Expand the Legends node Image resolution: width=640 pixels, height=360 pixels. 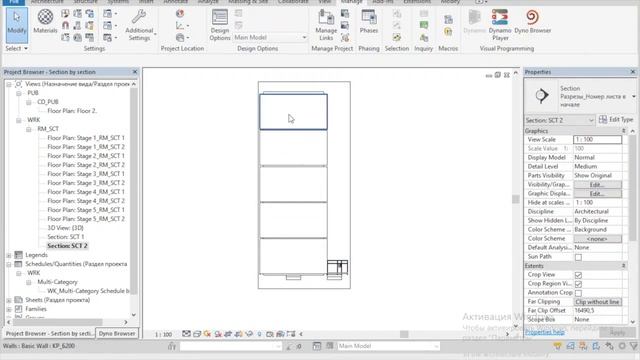9,255
